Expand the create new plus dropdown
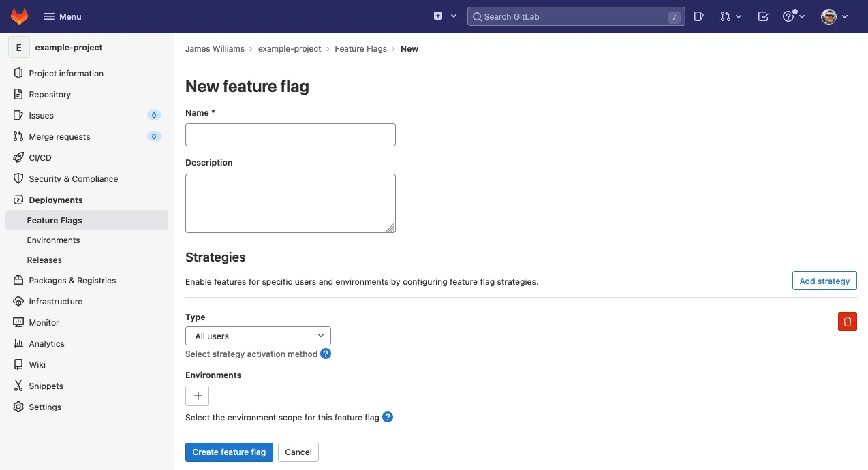The height and width of the screenshot is (470, 868). (445, 16)
